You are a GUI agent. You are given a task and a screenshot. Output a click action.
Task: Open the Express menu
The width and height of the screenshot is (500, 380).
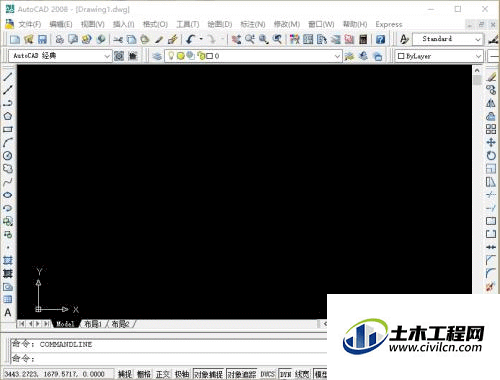[389, 24]
